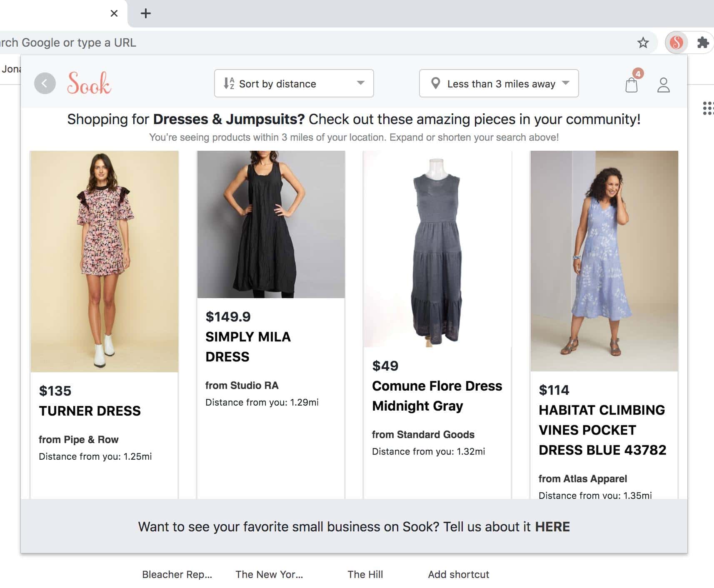
Task: Open the Chrome extensions puzzle icon
Action: (703, 42)
